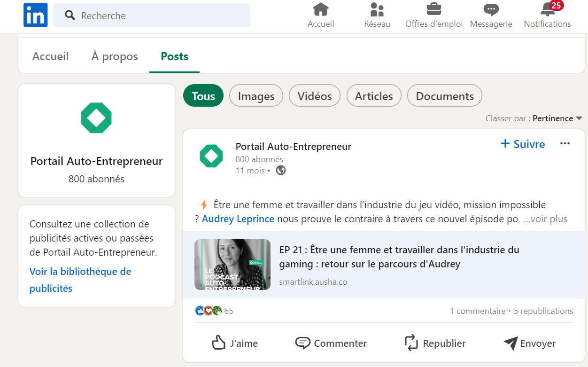Click the Commenter speech bubble button
This screenshot has width=588, height=367.
[331, 343]
